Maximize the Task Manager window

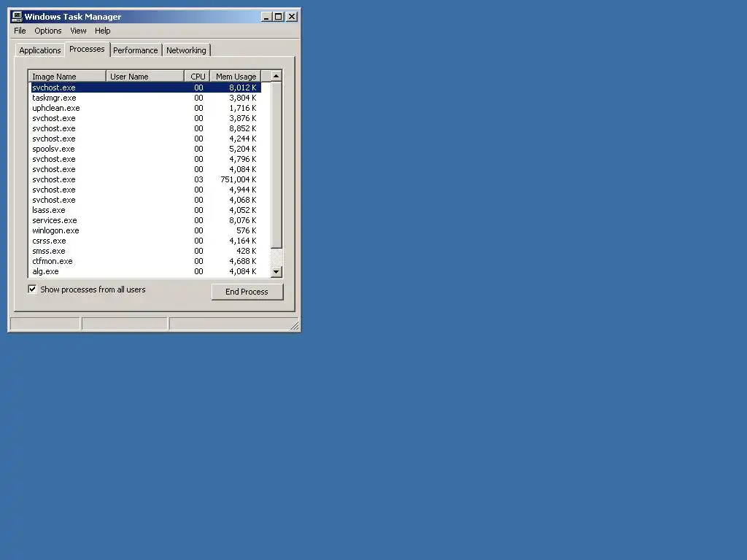pyautogui.click(x=278, y=17)
